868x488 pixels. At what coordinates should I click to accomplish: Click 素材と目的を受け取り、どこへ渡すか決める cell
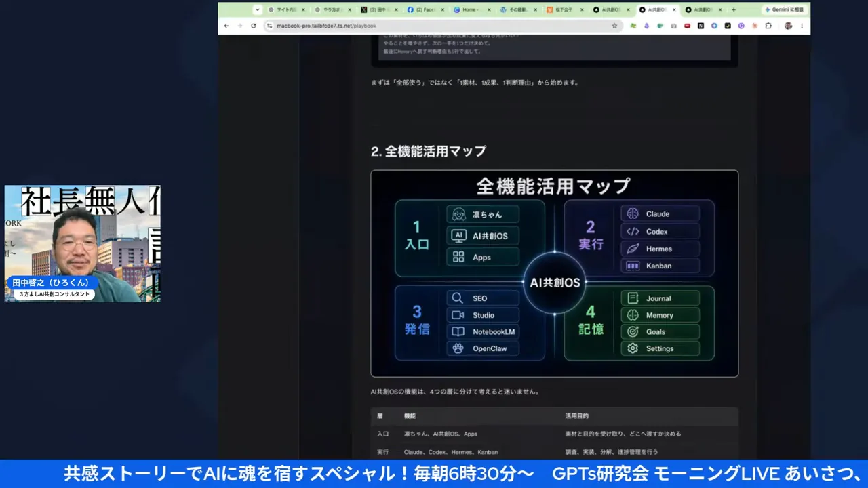623,434
